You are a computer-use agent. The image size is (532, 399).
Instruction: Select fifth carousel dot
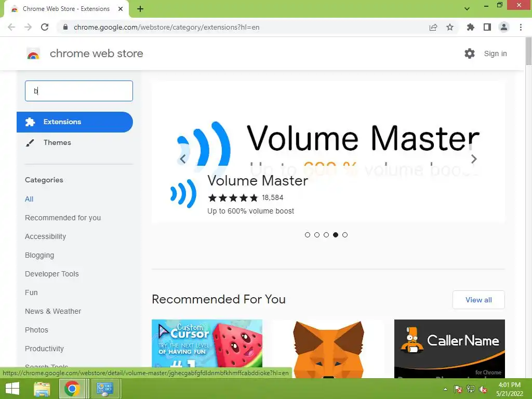[345, 235]
